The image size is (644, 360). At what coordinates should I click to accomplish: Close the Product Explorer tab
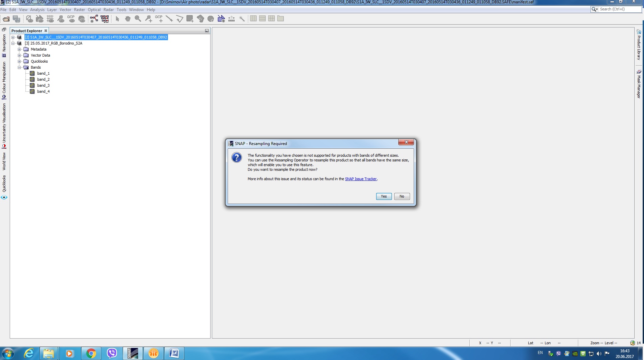pyautogui.click(x=46, y=31)
